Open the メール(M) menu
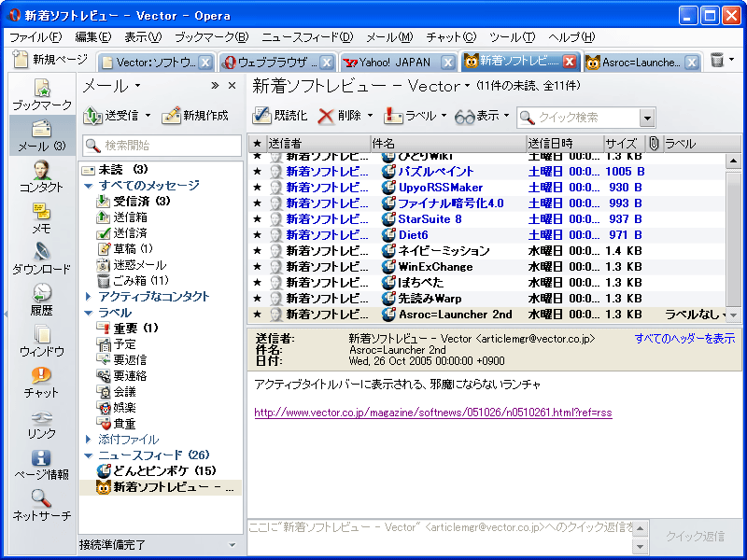 [x=389, y=37]
